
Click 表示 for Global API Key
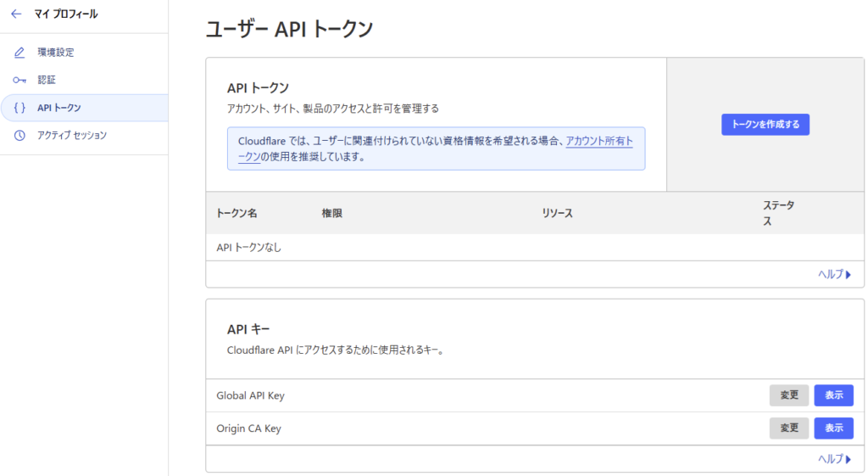pyautogui.click(x=834, y=395)
